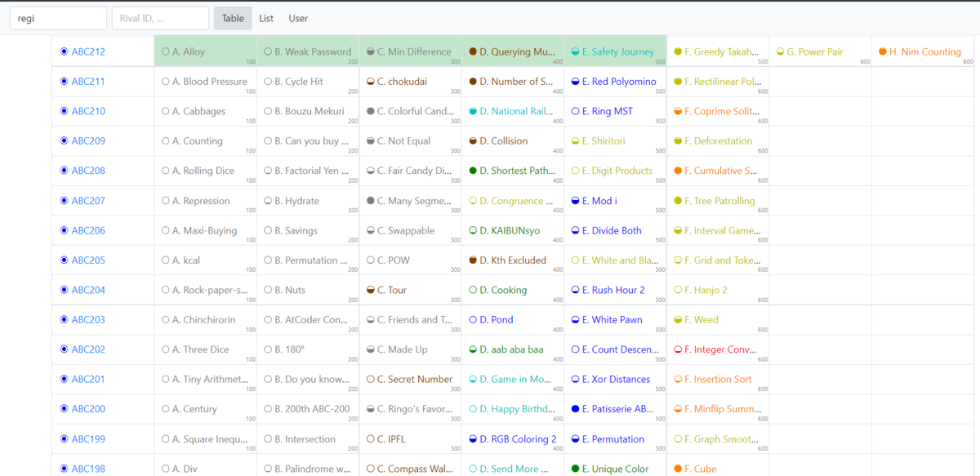Open problem D. aab aba baa

pos(511,349)
